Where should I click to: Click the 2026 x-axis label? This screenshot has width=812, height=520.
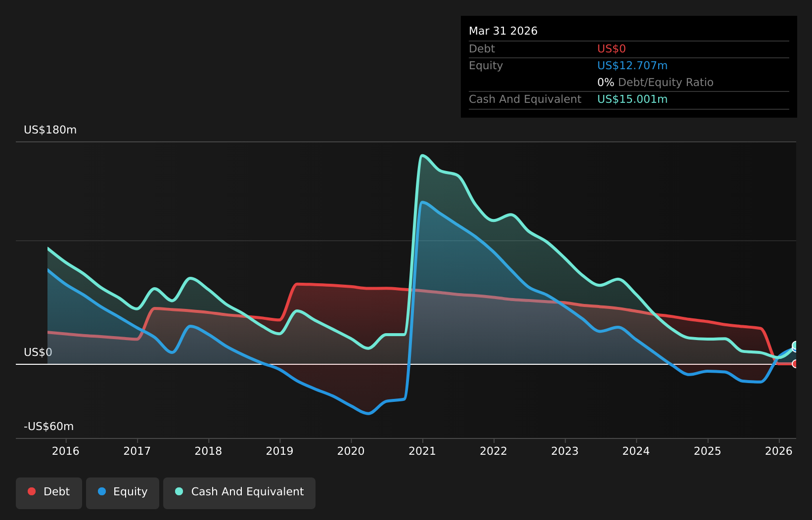point(779,451)
